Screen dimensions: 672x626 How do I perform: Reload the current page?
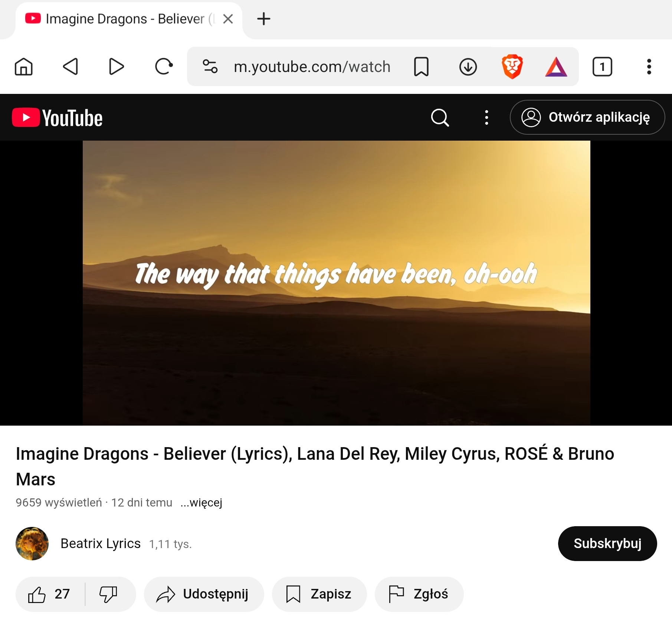click(x=164, y=67)
